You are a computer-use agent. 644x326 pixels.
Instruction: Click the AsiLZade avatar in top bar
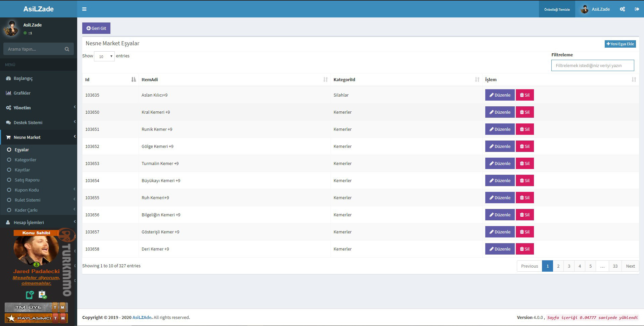pos(585,9)
